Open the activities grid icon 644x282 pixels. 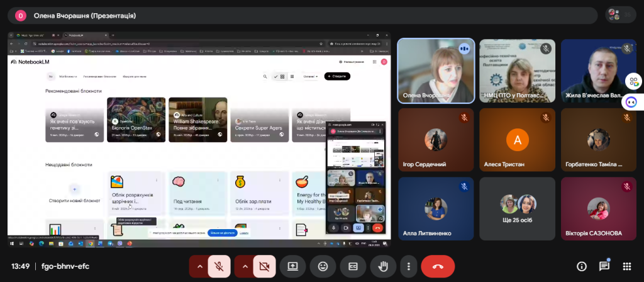[x=626, y=266]
